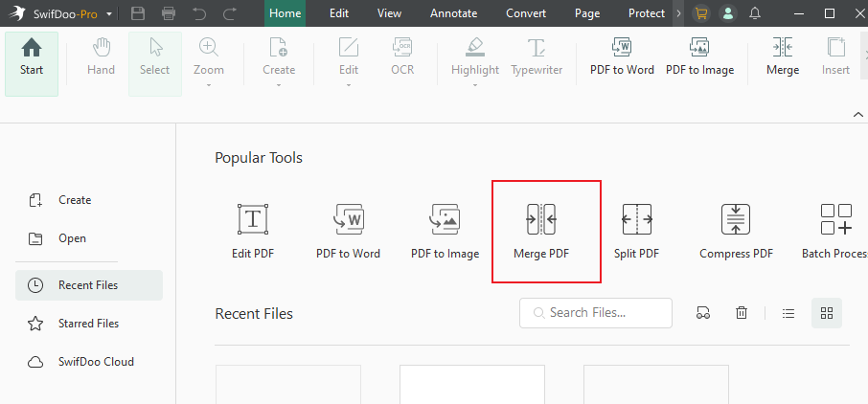Click the trash bin icon for recent files
Screen dimensions: 868x404
point(742,313)
